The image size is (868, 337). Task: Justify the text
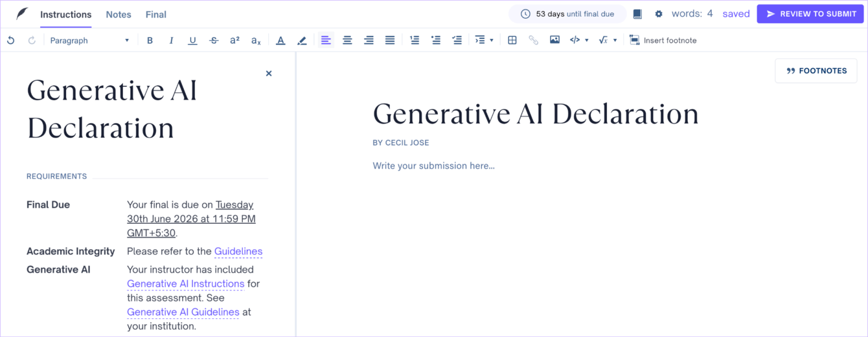[x=390, y=40]
